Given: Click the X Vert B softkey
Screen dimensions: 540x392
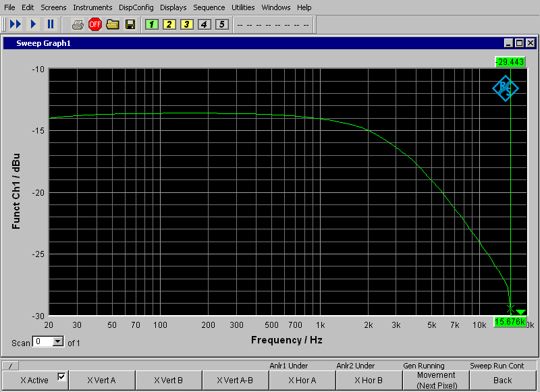Looking at the screenshot, I should click(x=168, y=381).
